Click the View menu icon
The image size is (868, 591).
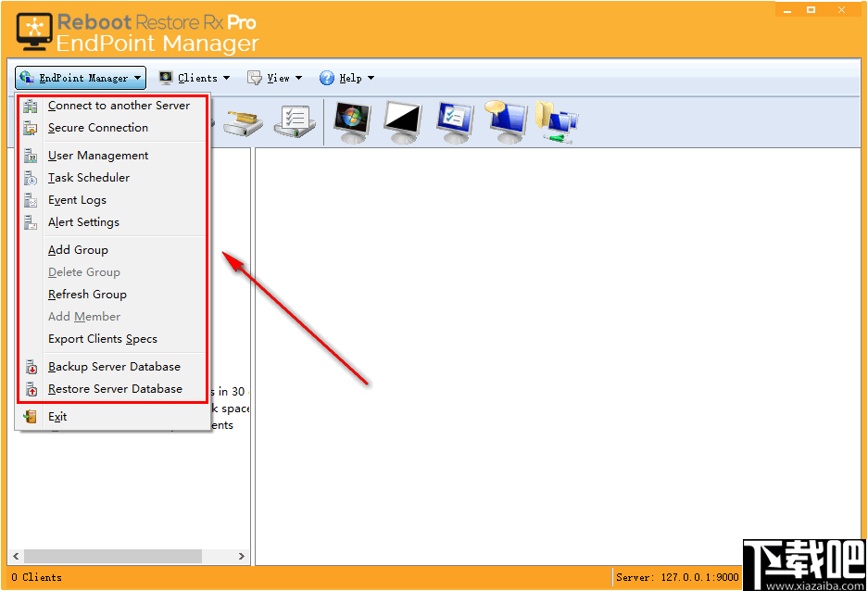click(255, 78)
